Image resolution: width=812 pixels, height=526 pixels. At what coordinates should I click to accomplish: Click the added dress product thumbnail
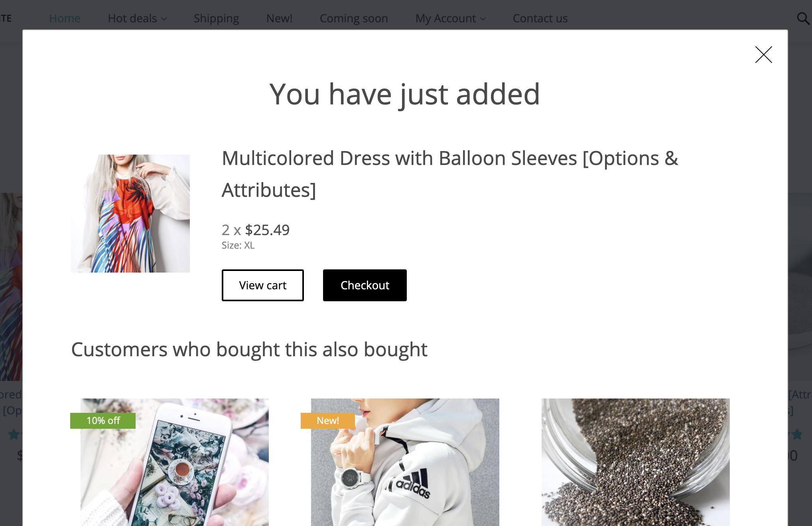pyautogui.click(x=130, y=213)
